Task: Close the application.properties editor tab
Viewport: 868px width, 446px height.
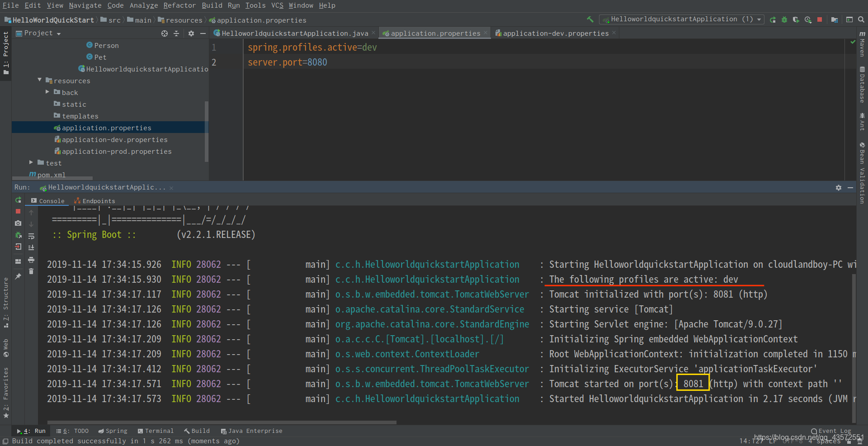Action: click(x=486, y=33)
